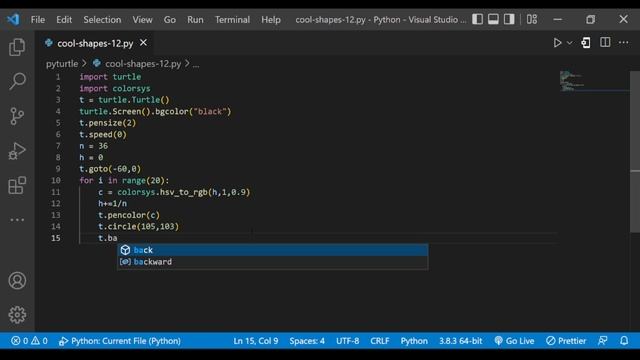Change indentation via Spaces: 4
The height and width of the screenshot is (360, 640).
click(307, 341)
